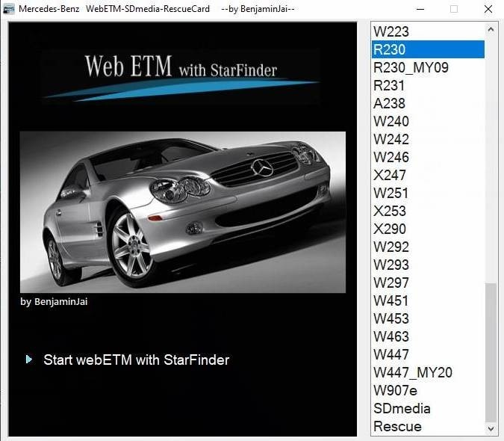The width and height of the screenshot is (504, 441).
Task: Click the model list scrollbar thumb
Action: click(491, 353)
